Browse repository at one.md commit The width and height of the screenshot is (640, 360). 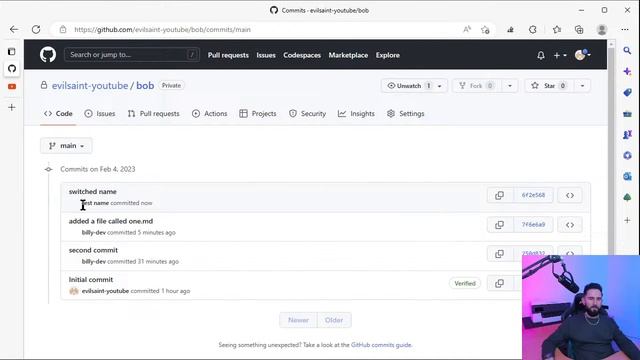pyautogui.click(x=570, y=225)
